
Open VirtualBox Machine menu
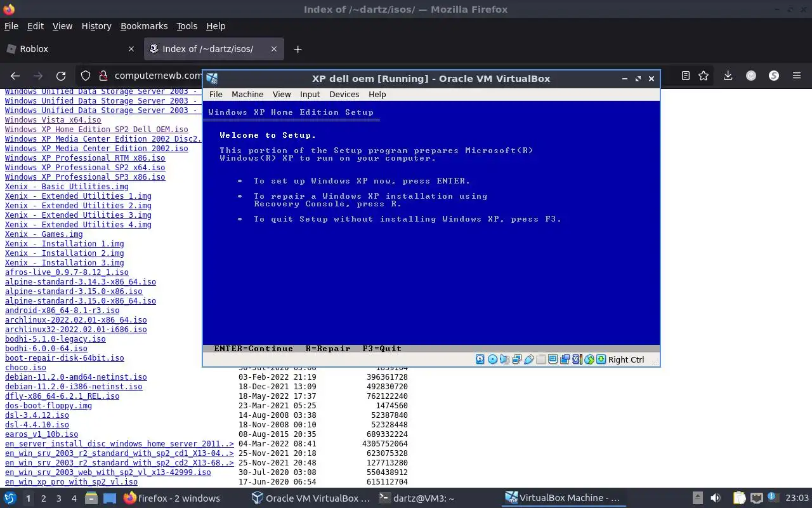coord(247,94)
